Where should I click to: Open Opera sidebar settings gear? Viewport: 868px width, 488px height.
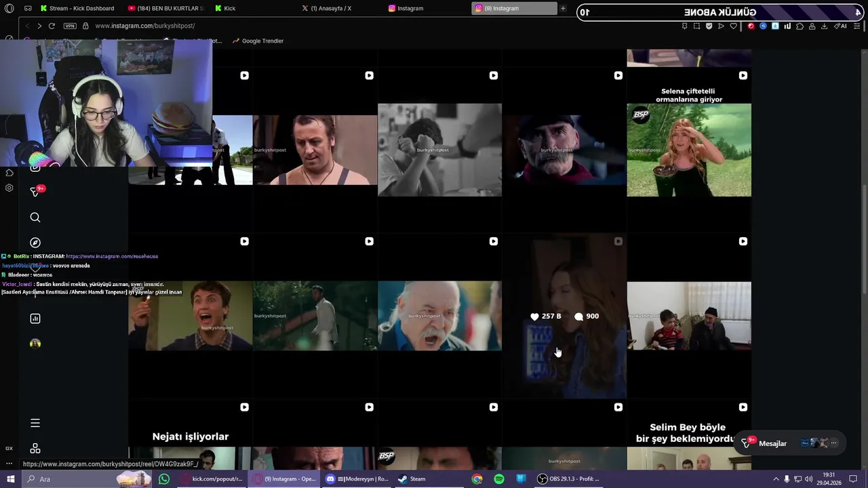pyautogui.click(x=9, y=188)
